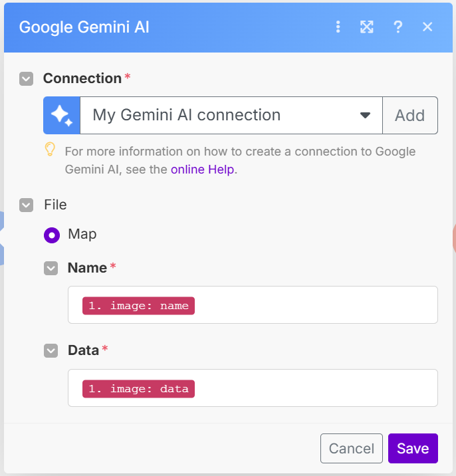Viewport: 456px width, 476px height.
Task: Click the Gemini sparkle connection icon
Action: [x=62, y=116]
